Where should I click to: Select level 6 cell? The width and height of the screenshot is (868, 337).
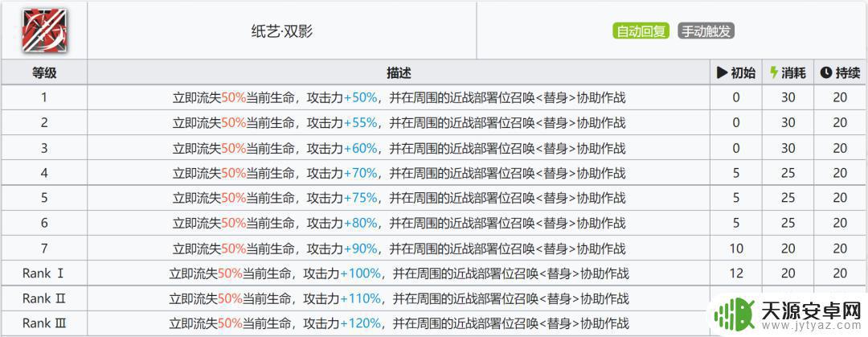coord(44,223)
